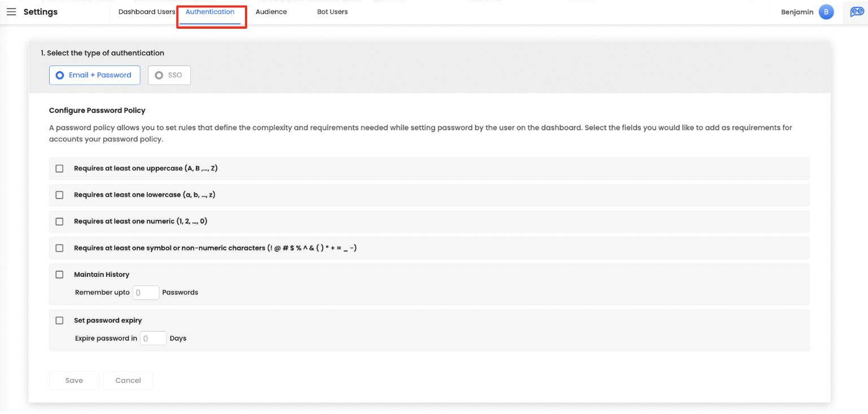Select Email + Password authentication option
The width and height of the screenshot is (868, 414).
(x=95, y=75)
